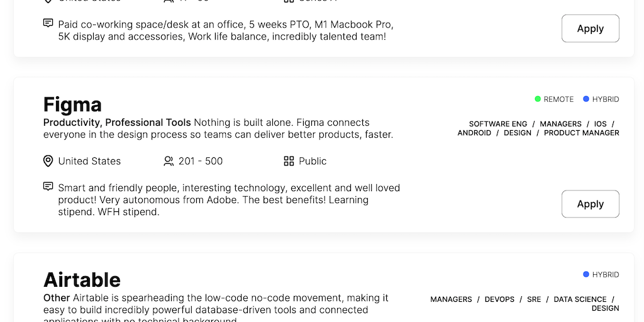Click the grid icon beside Public
The width and height of the screenshot is (644, 322).
(x=289, y=161)
